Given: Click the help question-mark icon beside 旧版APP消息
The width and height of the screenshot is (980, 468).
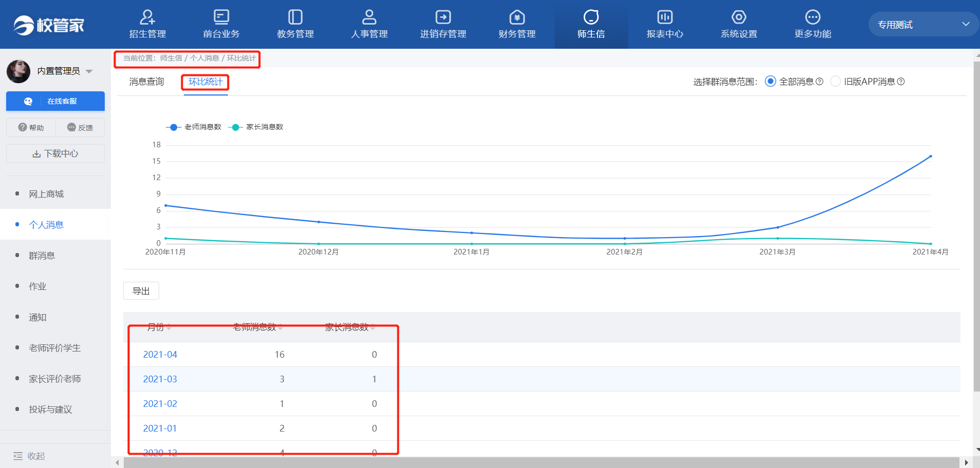Looking at the screenshot, I should [x=901, y=82].
